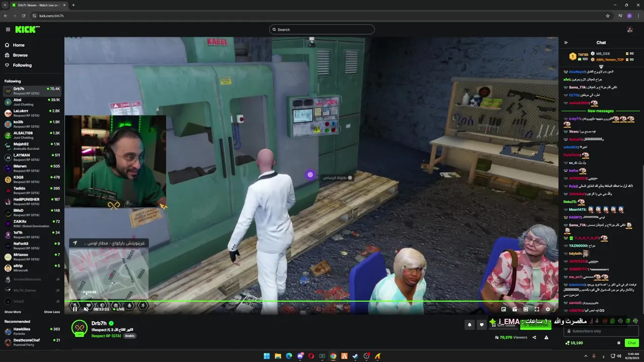Open Absi channel in sidebar
The width and height of the screenshot is (644, 362).
click(x=32, y=102)
